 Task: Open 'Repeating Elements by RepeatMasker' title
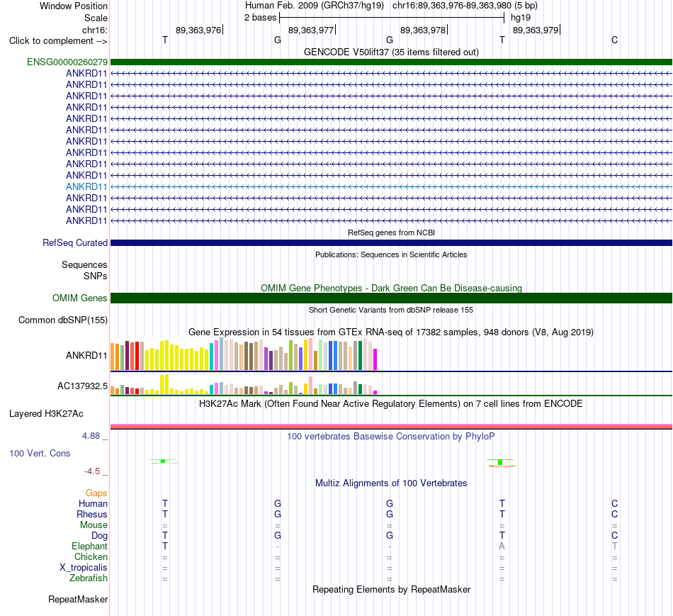pyautogui.click(x=391, y=589)
